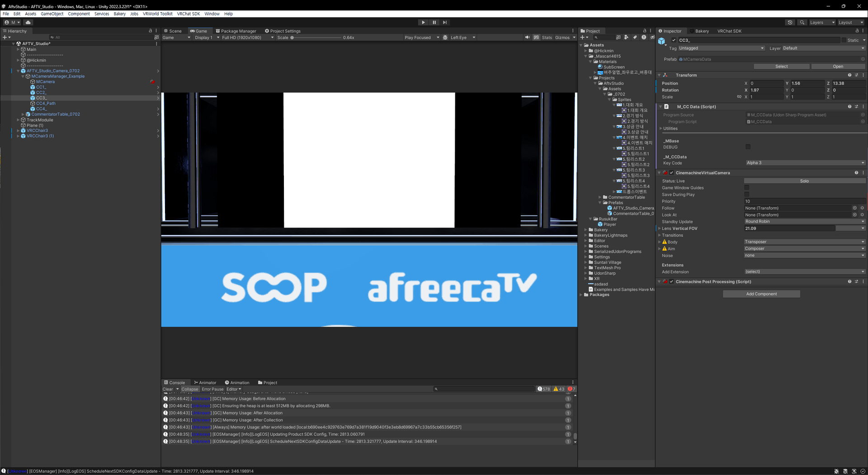Click the Add Component button
The width and height of the screenshot is (868, 475).
[761, 294]
